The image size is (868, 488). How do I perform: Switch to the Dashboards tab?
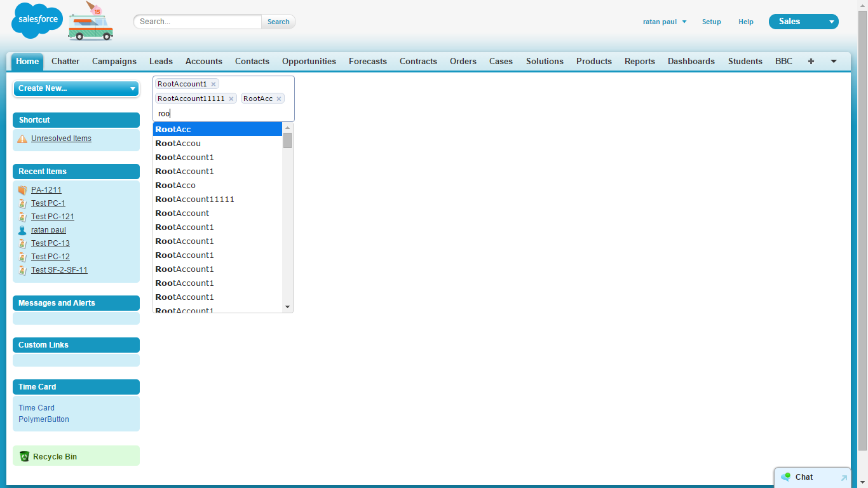(x=691, y=61)
